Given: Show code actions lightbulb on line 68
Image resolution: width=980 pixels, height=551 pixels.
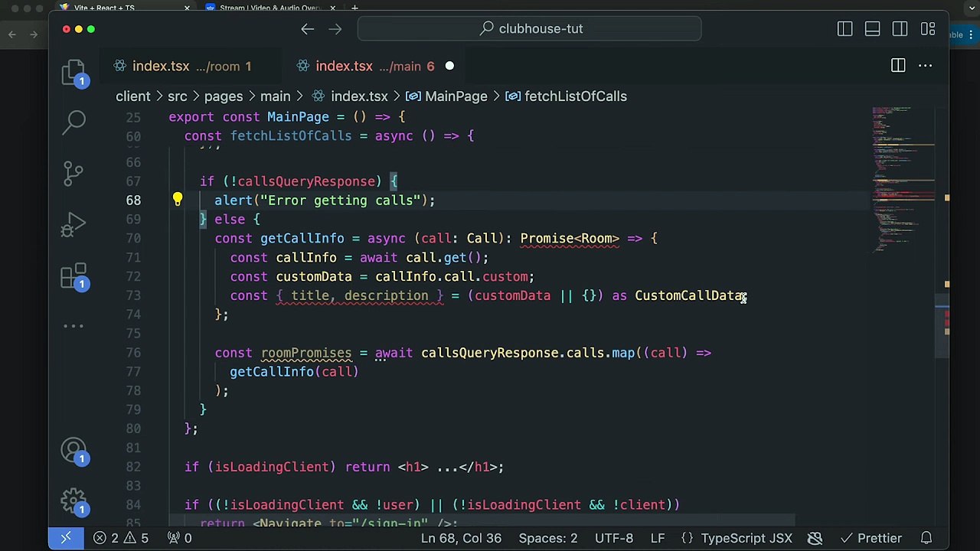Looking at the screenshot, I should 177,200.
